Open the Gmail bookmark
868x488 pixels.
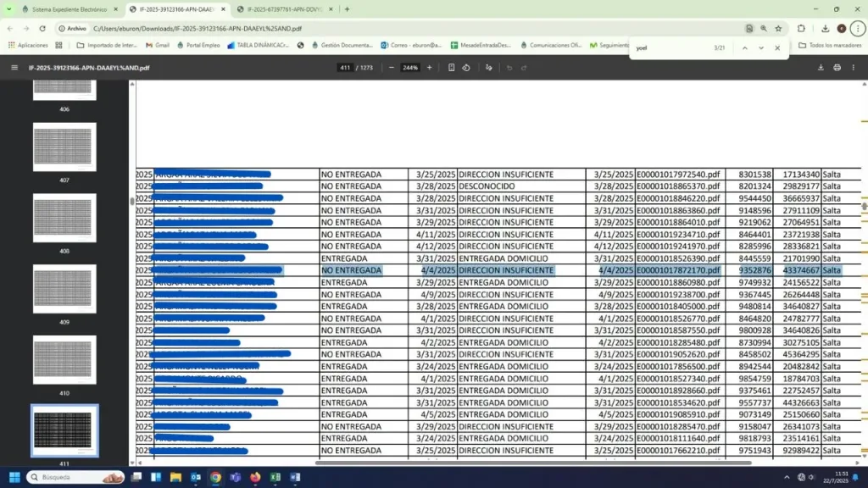157,45
